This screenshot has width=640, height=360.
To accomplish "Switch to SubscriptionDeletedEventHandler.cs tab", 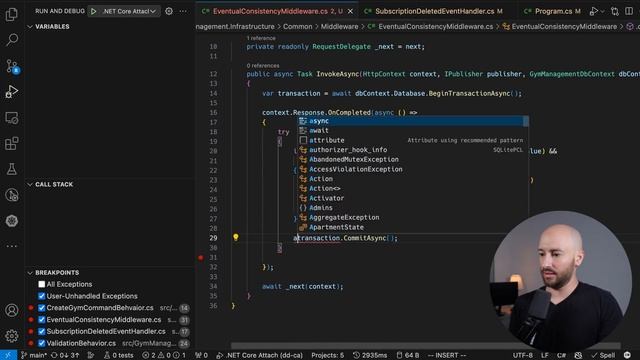I will click(435, 11).
